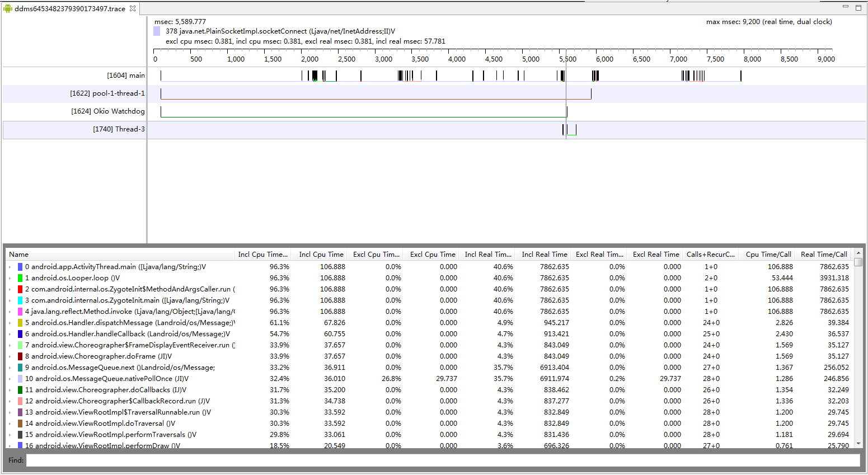Click the red swatch of MethodAndArgsCaller.run
Image resolution: width=868 pixels, height=475 pixels.
(20, 289)
